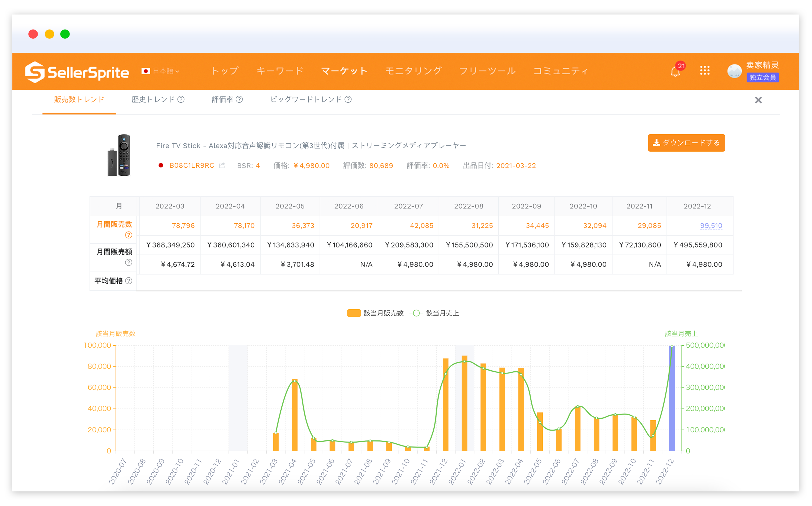
Task: Open マーケット navigation menu
Action: tap(344, 71)
